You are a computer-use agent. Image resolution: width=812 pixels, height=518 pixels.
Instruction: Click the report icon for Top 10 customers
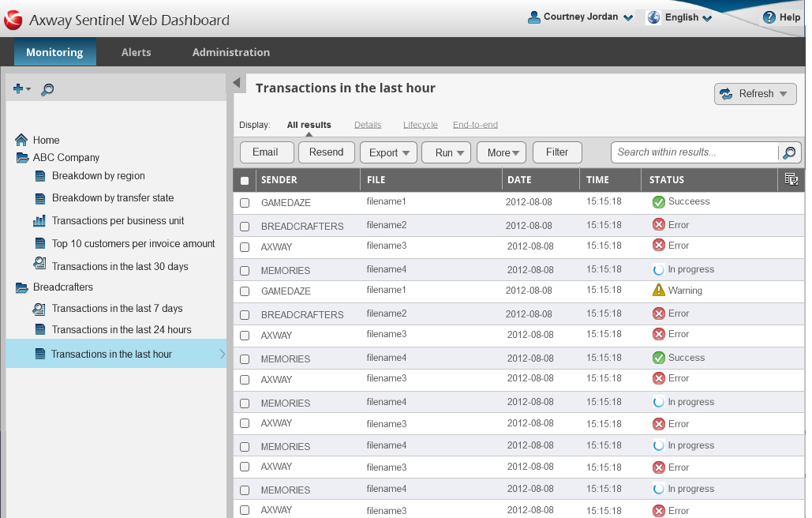40,243
